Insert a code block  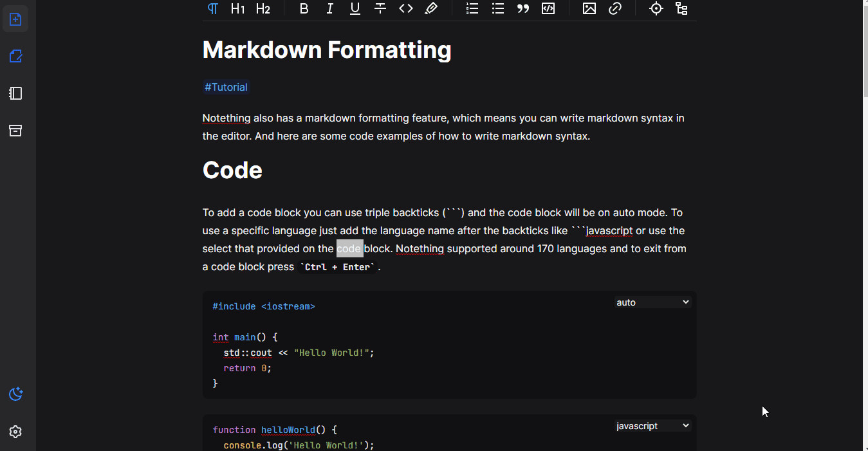pyautogui.click(x=548, y=8)
